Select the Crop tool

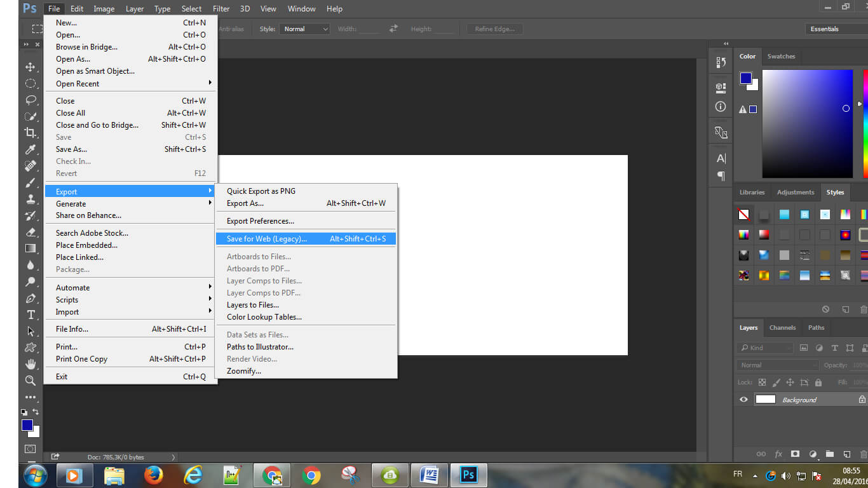pyautogui.click(x=30, y=133)
